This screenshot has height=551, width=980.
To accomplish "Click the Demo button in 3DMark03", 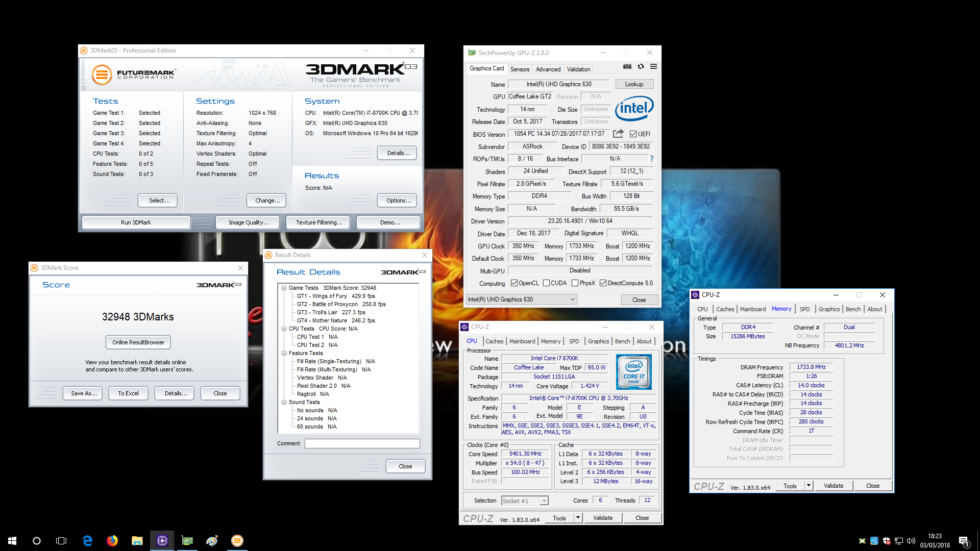I will point(389,222).
